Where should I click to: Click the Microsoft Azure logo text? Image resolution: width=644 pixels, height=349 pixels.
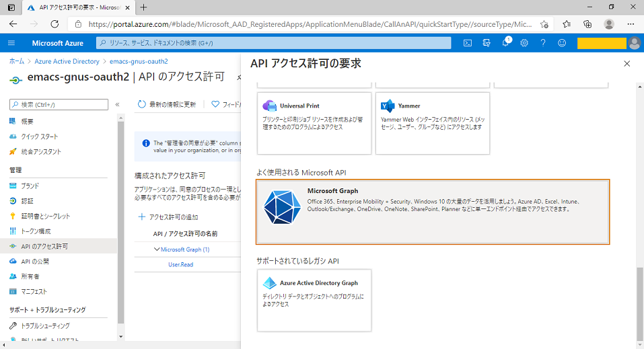point(57,43)
